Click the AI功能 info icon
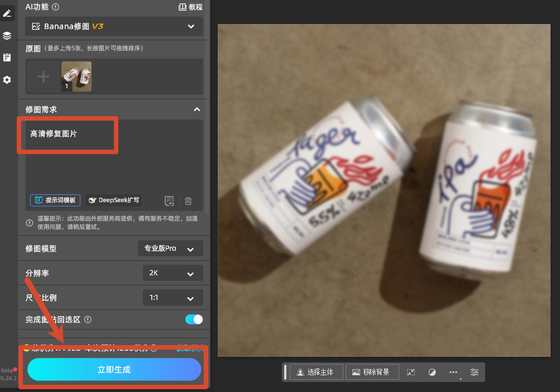The image size is (560, 392). tap(55, 7)
